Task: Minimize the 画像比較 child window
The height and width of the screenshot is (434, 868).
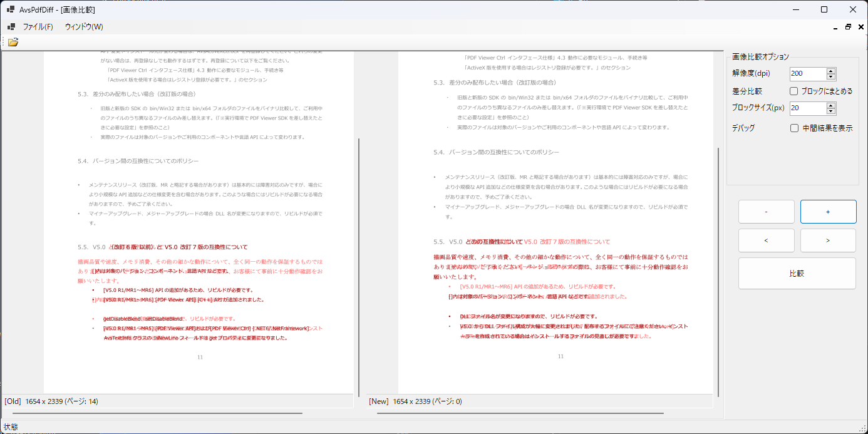Action: point(834,27)
